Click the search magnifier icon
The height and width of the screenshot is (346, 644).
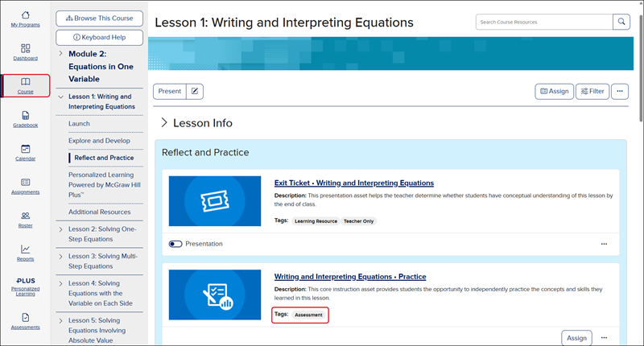point(621,22)
